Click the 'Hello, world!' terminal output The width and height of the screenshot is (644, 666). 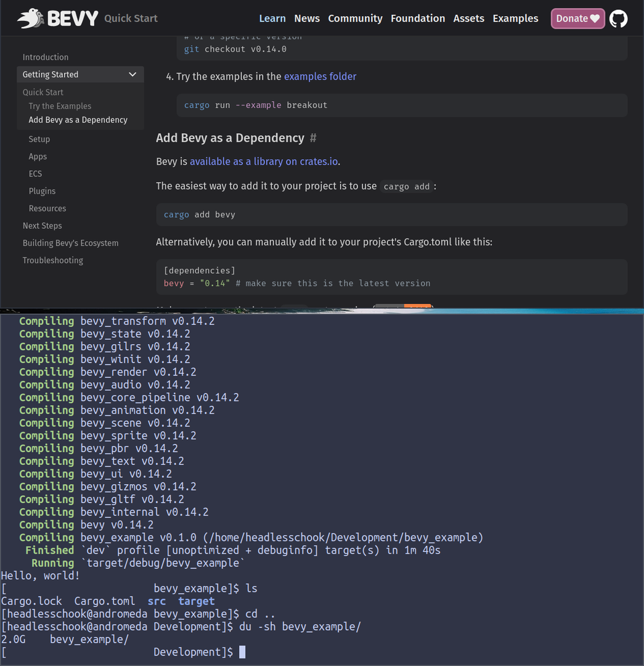click(x=40, y=576)
